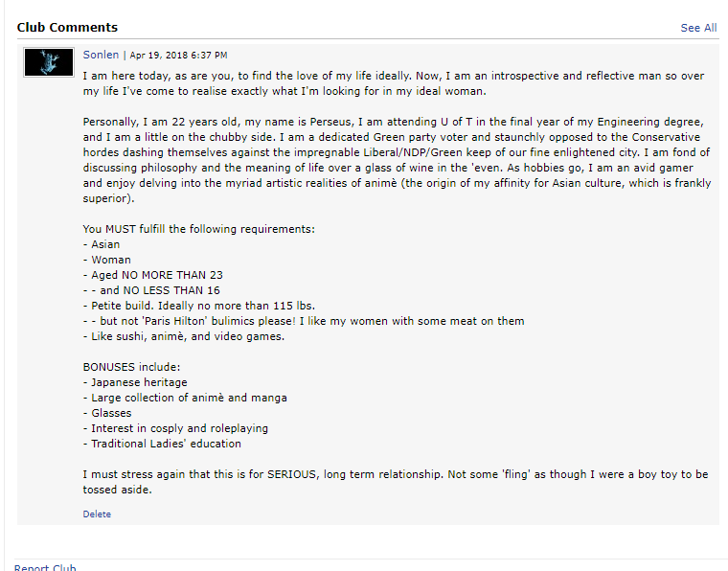
Task: Delete the comment by Sonlen
Action: point(97,514)
